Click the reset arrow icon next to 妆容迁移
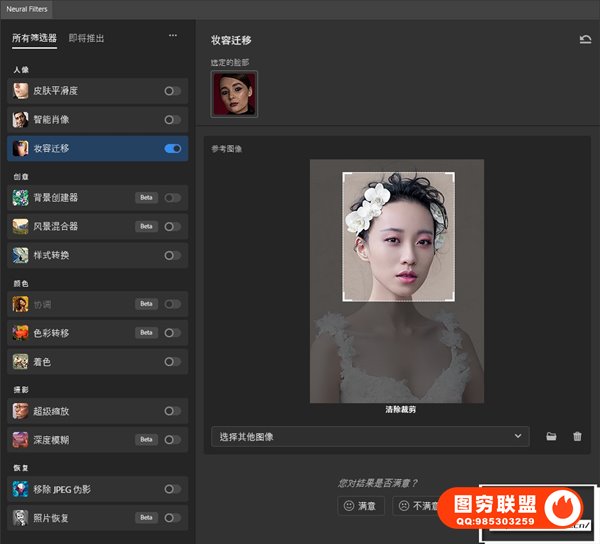Image resolution: width=600 pixels, height=544 pixels. point(585,40)
